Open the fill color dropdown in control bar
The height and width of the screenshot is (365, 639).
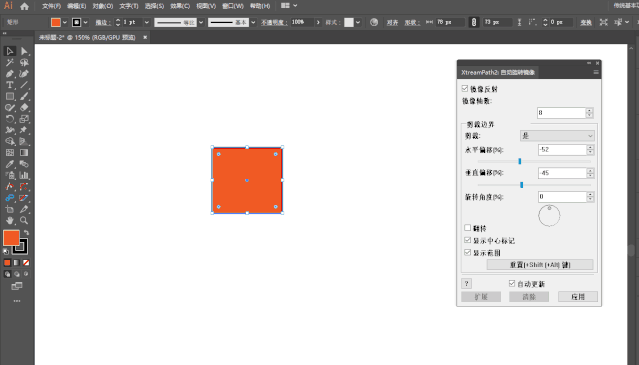coord(64,22)
